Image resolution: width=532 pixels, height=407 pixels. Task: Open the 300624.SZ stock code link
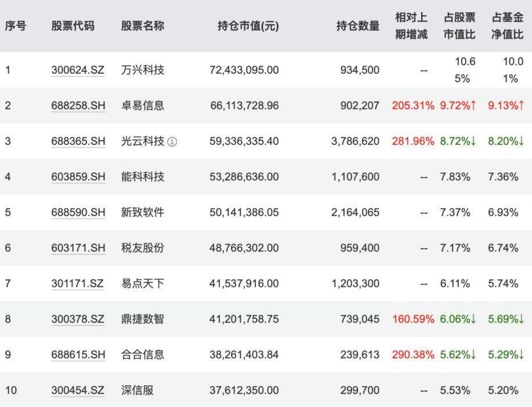[78, 70]
